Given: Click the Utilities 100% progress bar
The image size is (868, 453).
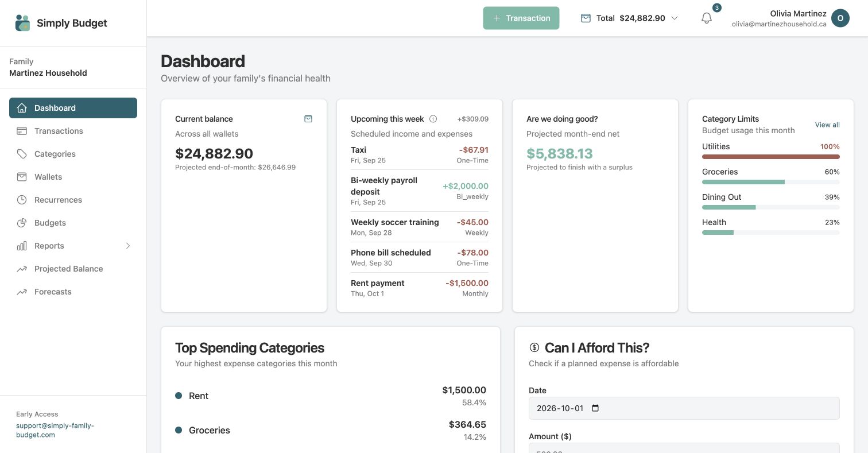Looking at the screenshot, I should pos(771,157).
